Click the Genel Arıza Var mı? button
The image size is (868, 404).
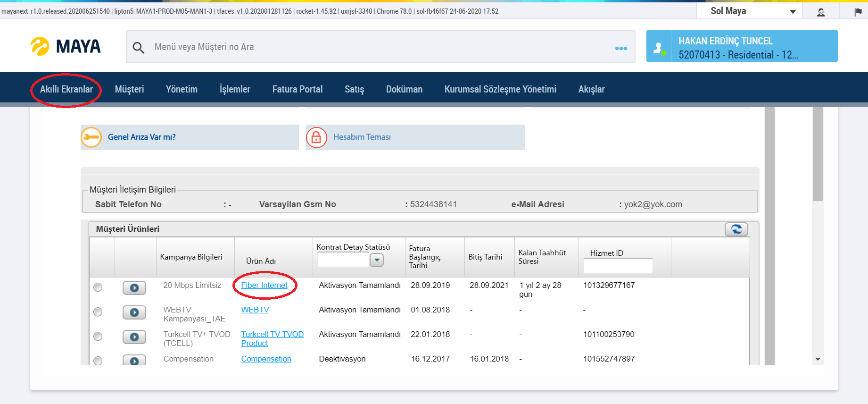tap(190, 137)
